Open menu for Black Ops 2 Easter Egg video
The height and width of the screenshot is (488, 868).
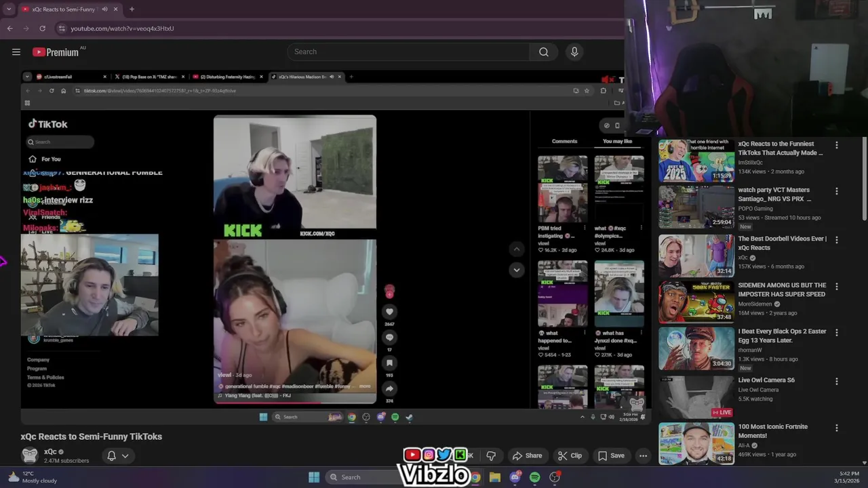point(837,333)
